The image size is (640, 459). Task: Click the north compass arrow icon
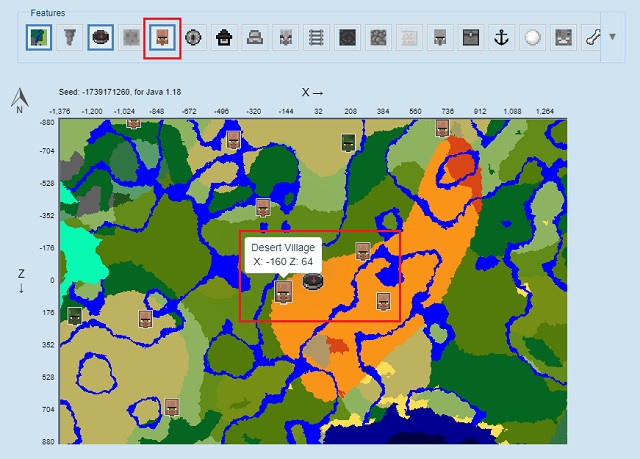point(19,98)
